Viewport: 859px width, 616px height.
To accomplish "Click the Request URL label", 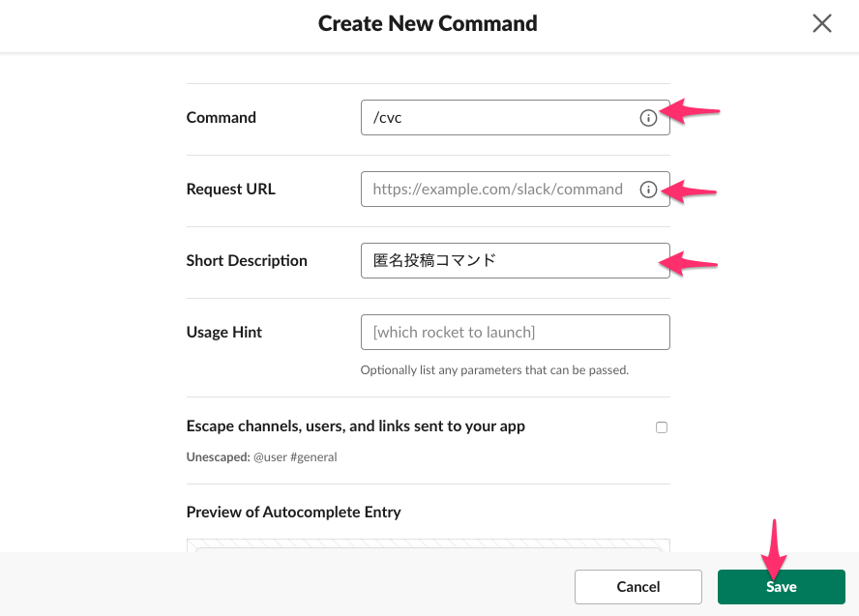I will (230, 189).
